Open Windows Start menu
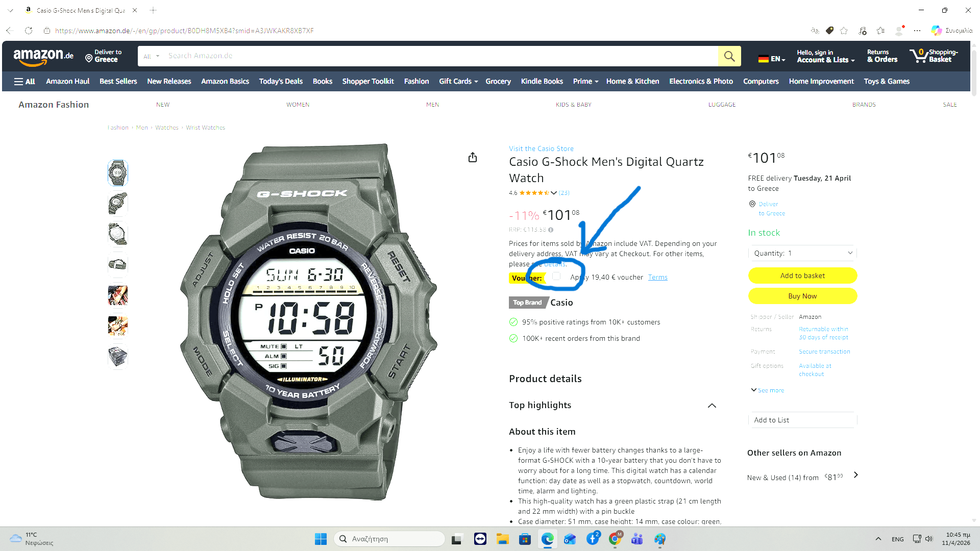This screenshot has height=551, width=980. point(321,539)
